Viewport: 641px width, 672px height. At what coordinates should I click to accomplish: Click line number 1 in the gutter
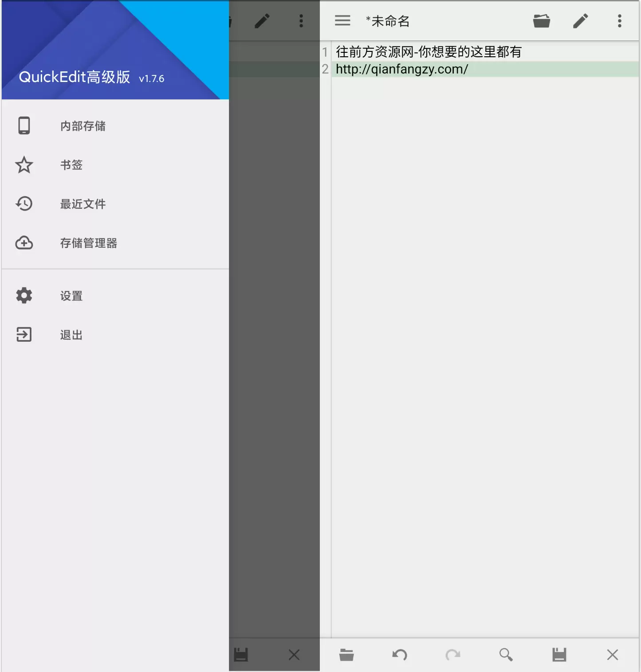click(x=325, y=52)
